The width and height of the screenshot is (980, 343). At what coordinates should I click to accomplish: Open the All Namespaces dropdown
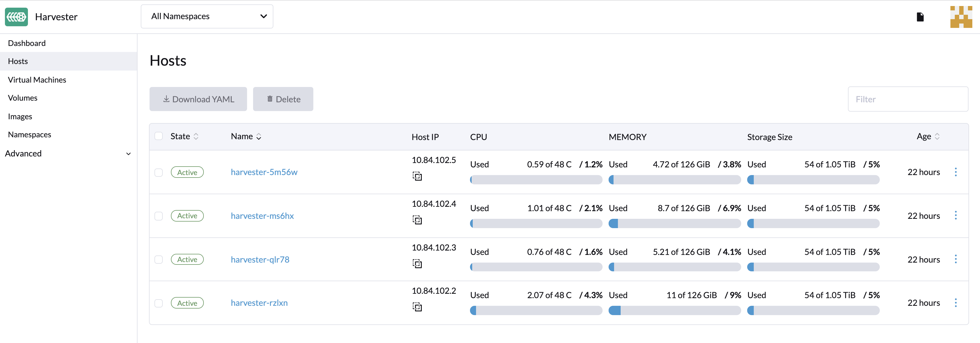[207, 16]
